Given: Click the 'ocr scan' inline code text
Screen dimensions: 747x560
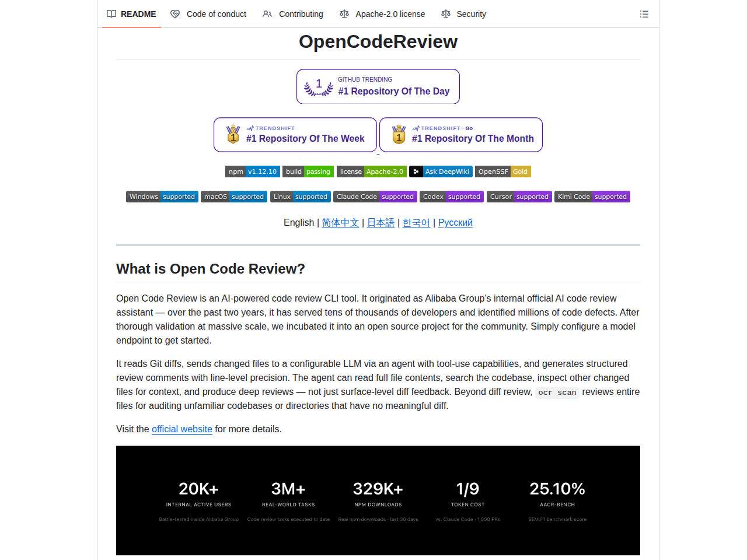Looking at the screenshot, I should [x=557, y=393].
